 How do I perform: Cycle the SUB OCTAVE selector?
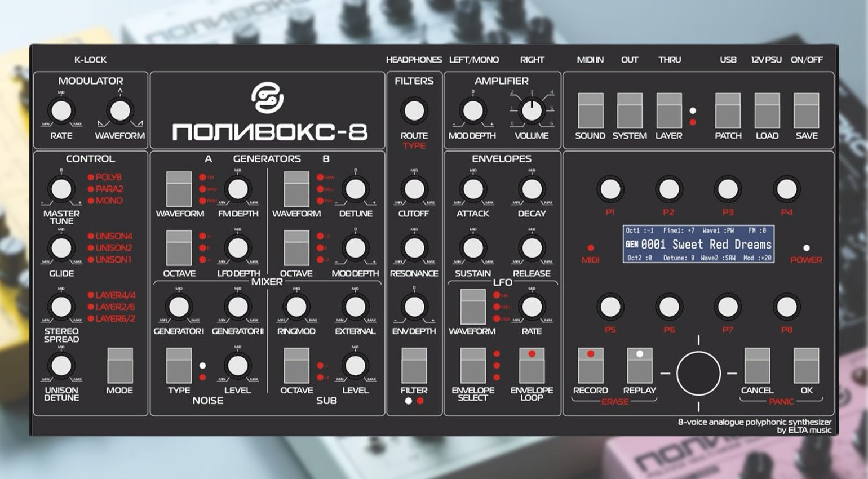pyautogui.click(x=296, y=365)
